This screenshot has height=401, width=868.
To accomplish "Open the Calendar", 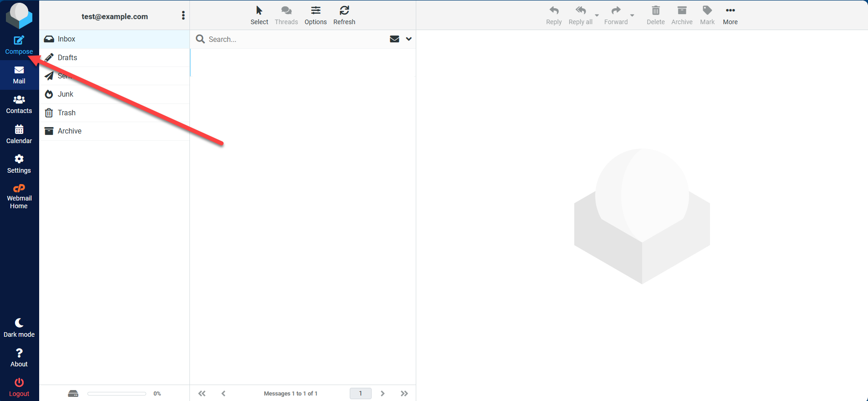I will [x=19, y=134].
